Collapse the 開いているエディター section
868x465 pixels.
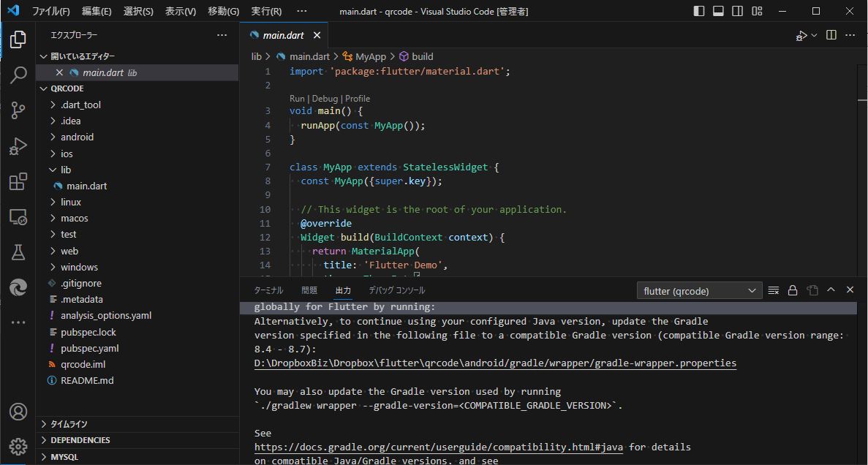point(137,56)
